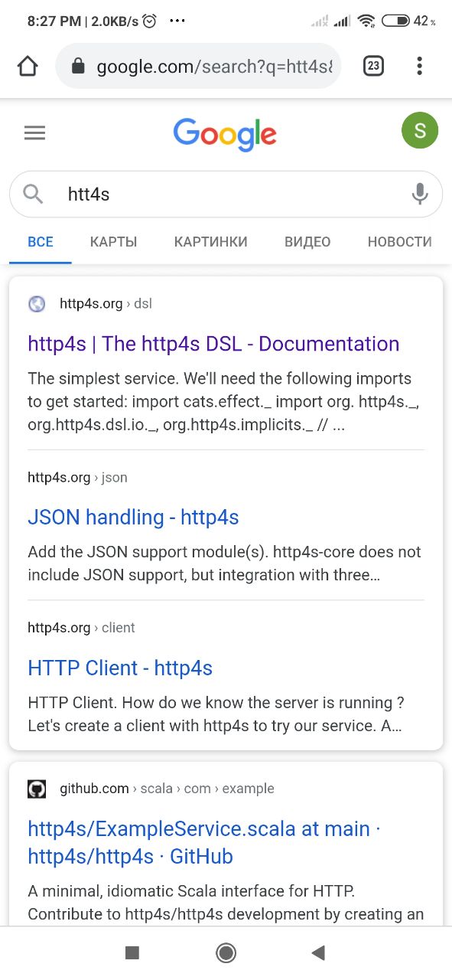
Task: Tap the lock icon in address bar
Action: [x=77, y=67]
